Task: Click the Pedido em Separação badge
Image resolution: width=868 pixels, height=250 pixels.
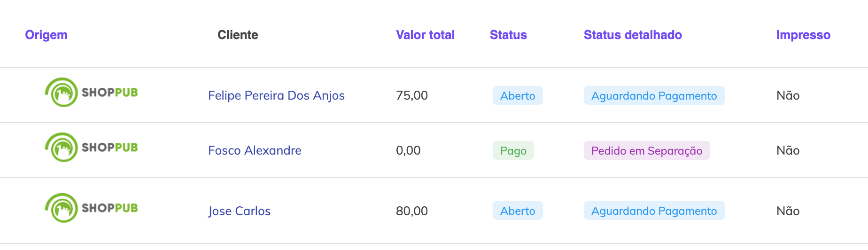Action: (x=646, y=151)
